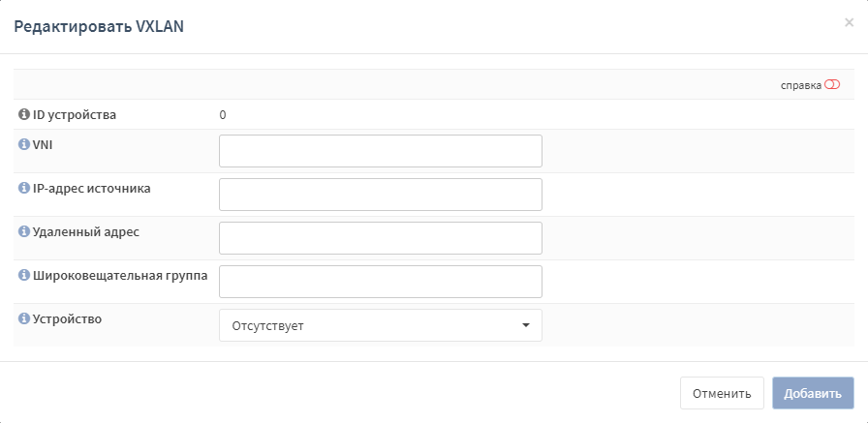Screen dimensions: 868x423
Task: Click the справка label text
Action: coord(801,86)
